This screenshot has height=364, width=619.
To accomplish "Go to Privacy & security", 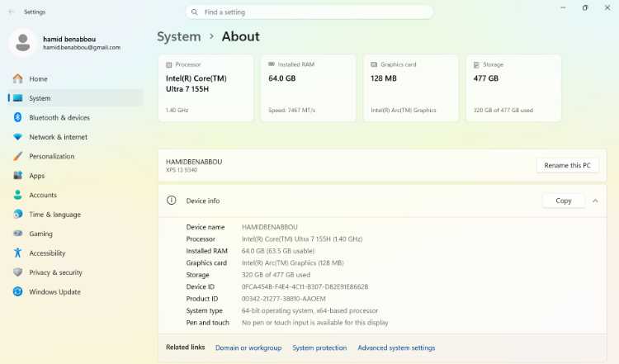I will coord(75,272).
